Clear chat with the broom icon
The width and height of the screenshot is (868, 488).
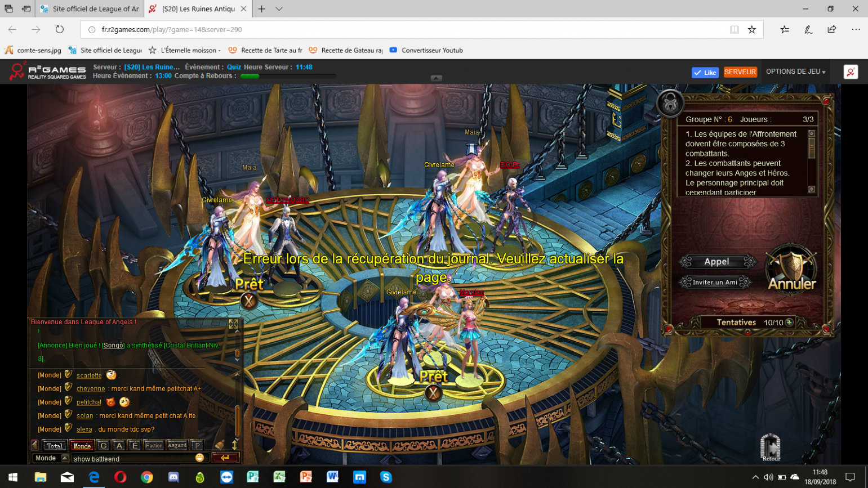coord(220,445)
